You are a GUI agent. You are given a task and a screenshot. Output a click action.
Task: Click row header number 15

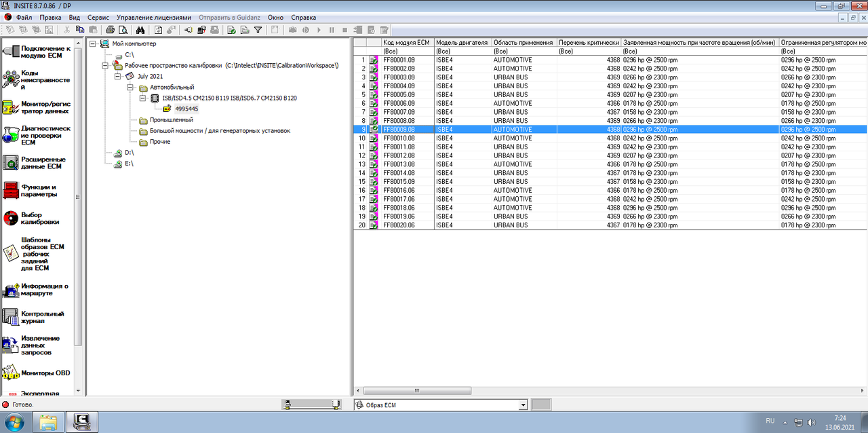pyautogui.click(x=361, y=181)
